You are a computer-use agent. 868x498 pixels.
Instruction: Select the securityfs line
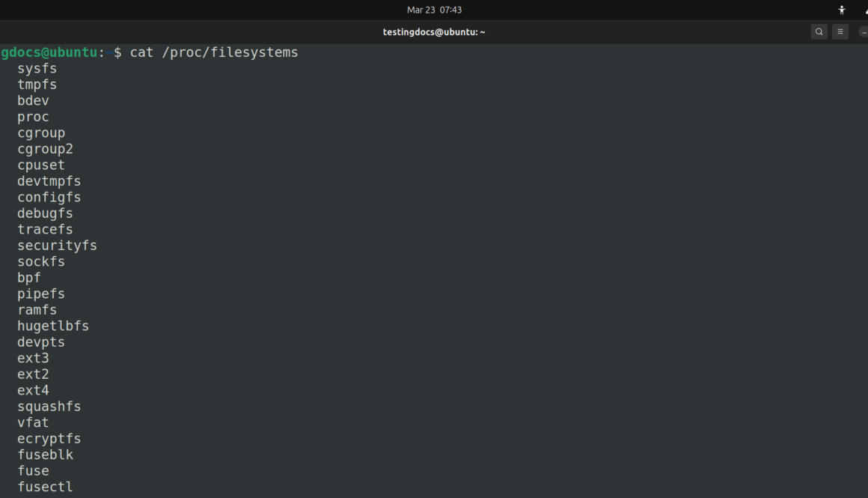point(57,246)
